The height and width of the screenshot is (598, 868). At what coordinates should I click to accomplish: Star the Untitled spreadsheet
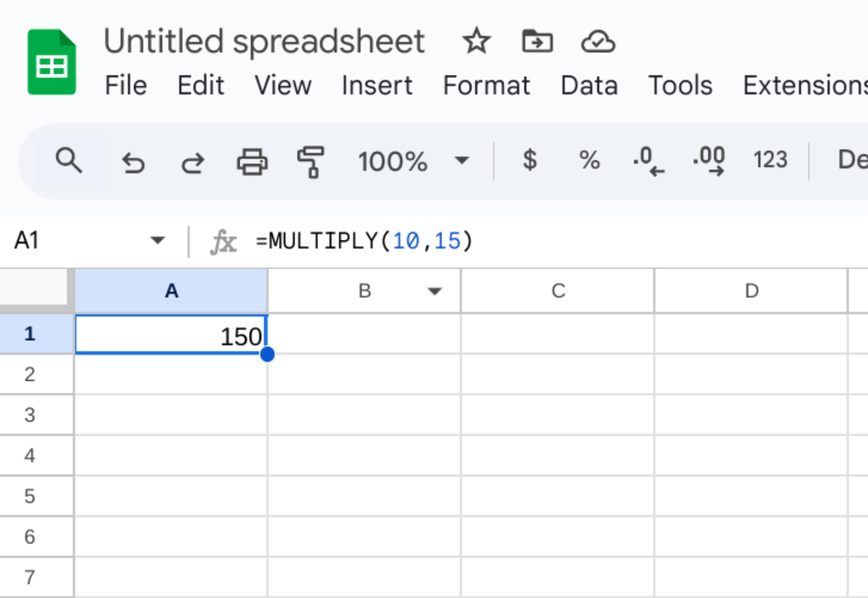click(477, 41)
